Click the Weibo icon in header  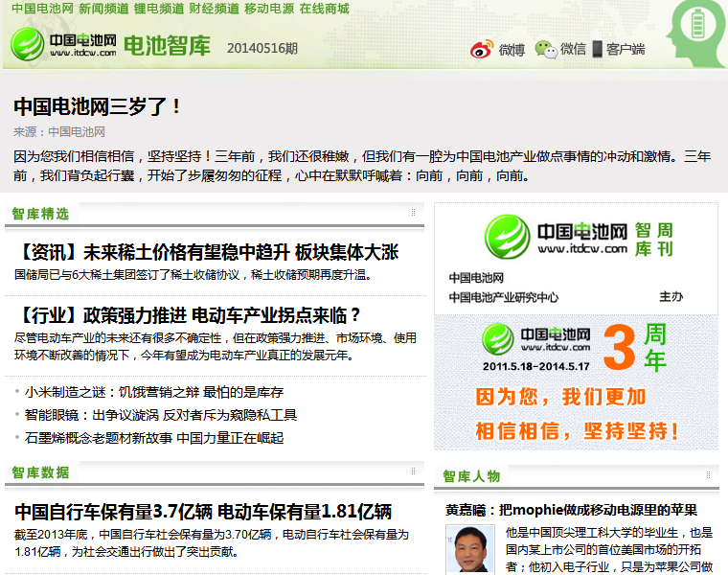point(482,49)
